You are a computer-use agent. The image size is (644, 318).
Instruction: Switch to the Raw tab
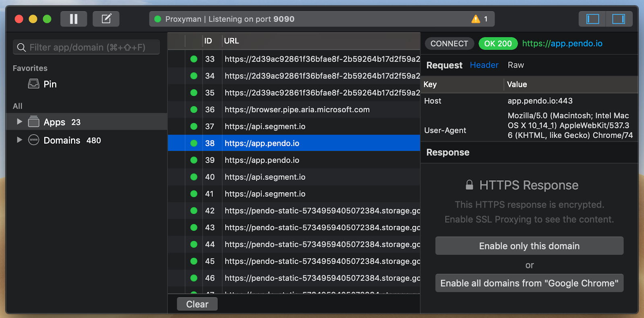point(516,65)
